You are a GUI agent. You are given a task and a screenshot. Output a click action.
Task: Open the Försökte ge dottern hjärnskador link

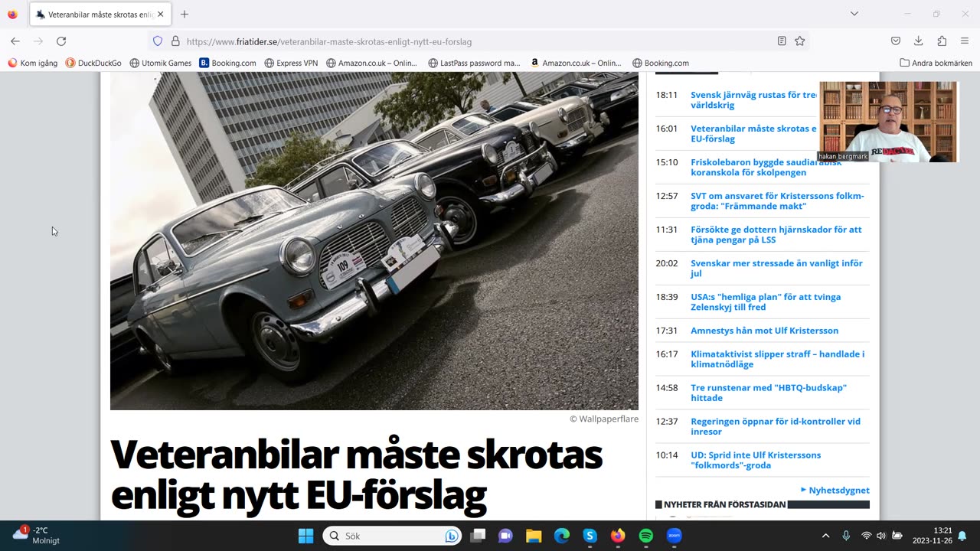776,234
